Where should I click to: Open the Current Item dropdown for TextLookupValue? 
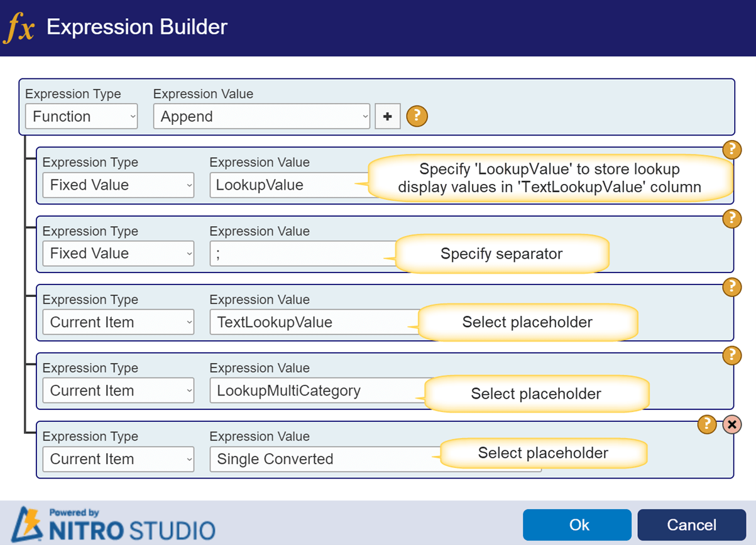point(118,321)
